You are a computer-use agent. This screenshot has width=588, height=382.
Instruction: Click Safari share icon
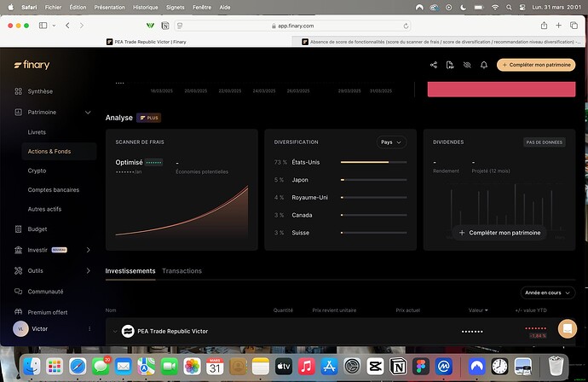pos(544,25)
